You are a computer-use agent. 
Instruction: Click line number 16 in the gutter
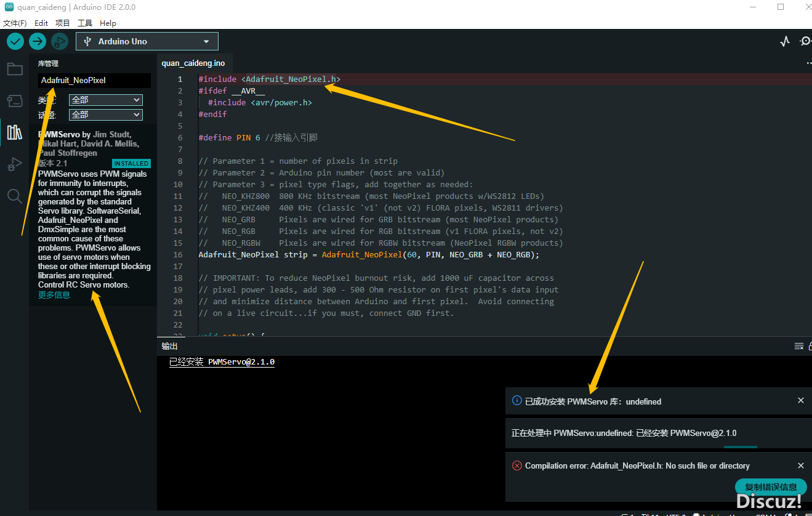point(178,255)
